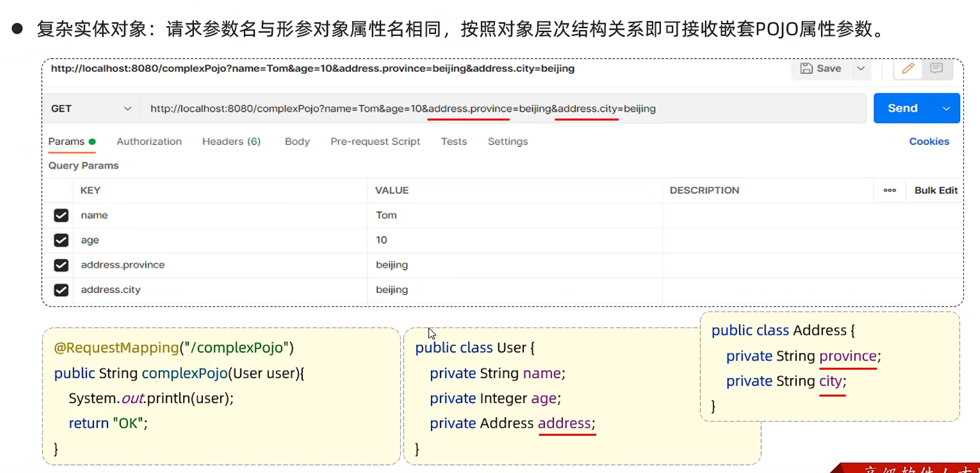Image resolution: width=980 pixels, height=473 pixels.
Task: Open the Cookies link
Action: click(929, 141)
